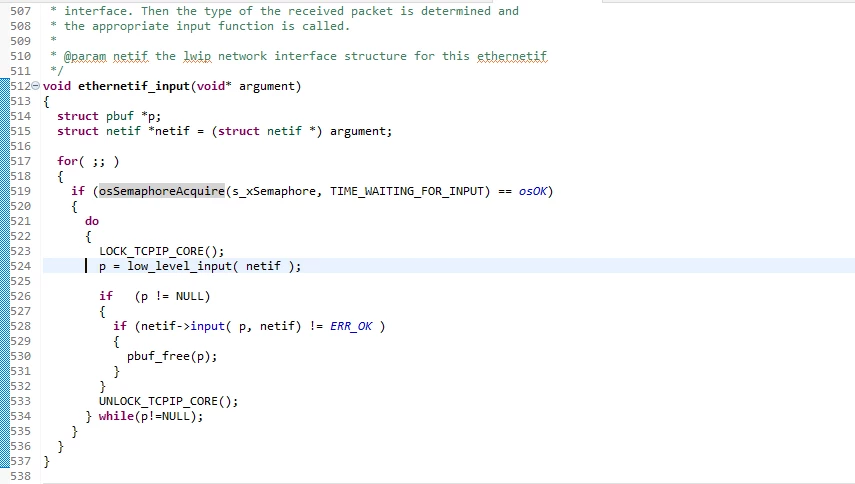Click the ERR_OK constant on line 528
The image size is (855, 484).
point(351,326)
